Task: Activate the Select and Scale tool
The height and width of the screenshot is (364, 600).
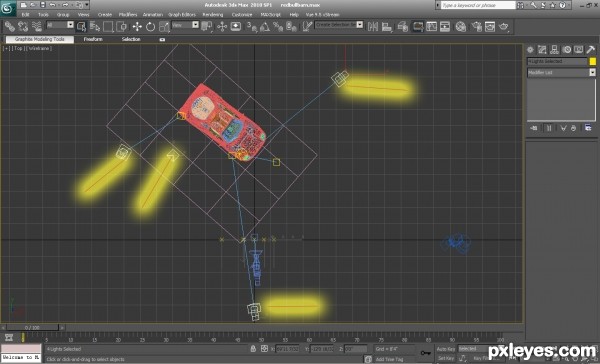Action: point(164,26)
